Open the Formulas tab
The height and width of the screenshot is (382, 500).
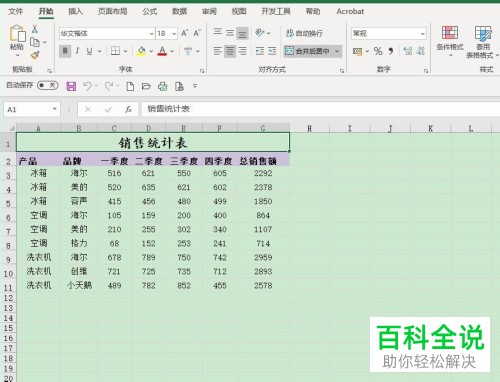150,11
